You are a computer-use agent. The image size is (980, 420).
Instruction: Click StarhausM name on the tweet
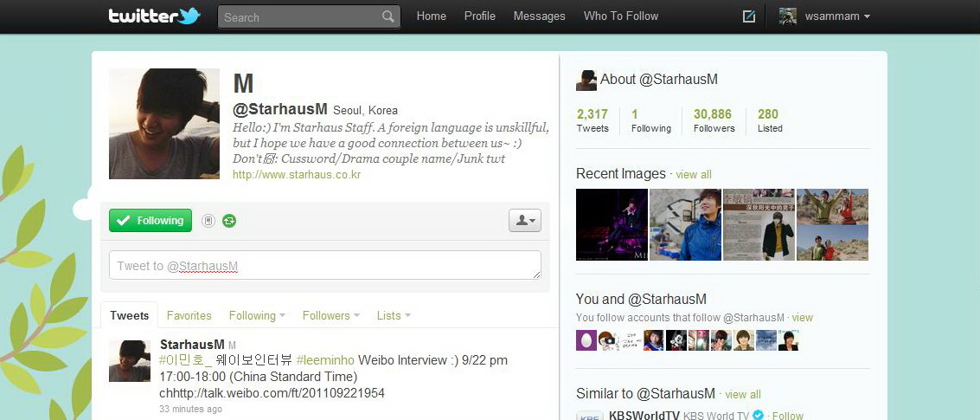(x=193, y=345)
